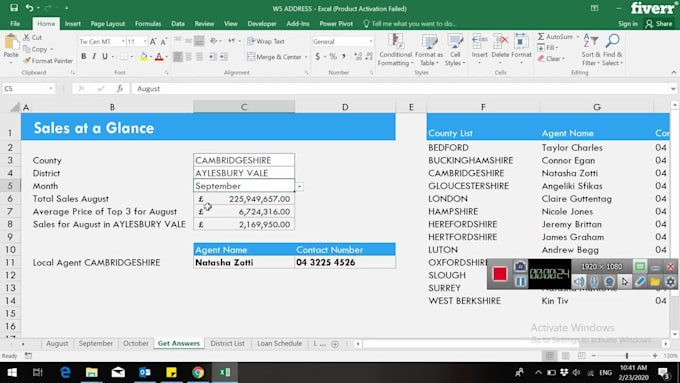
Task: Save the workbook with the save icon
Action: (x=14, y=8)
